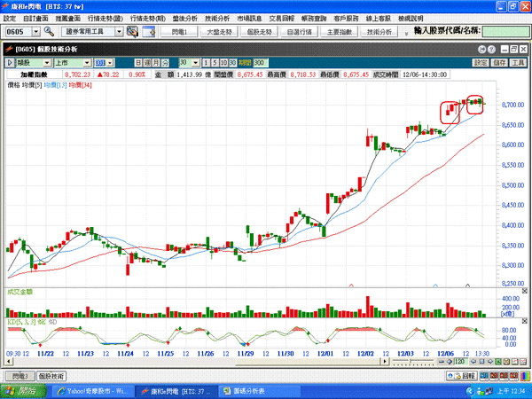Click the chart's horizontal scrollbar left arrow
This screenshot has width=532, height=399.
tap(9, 362)
